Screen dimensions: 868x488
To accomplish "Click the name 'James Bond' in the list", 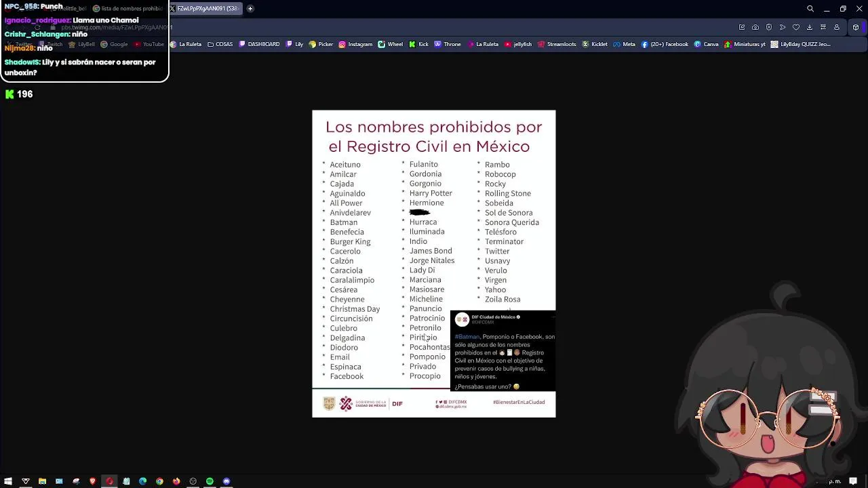I will 431,251.
